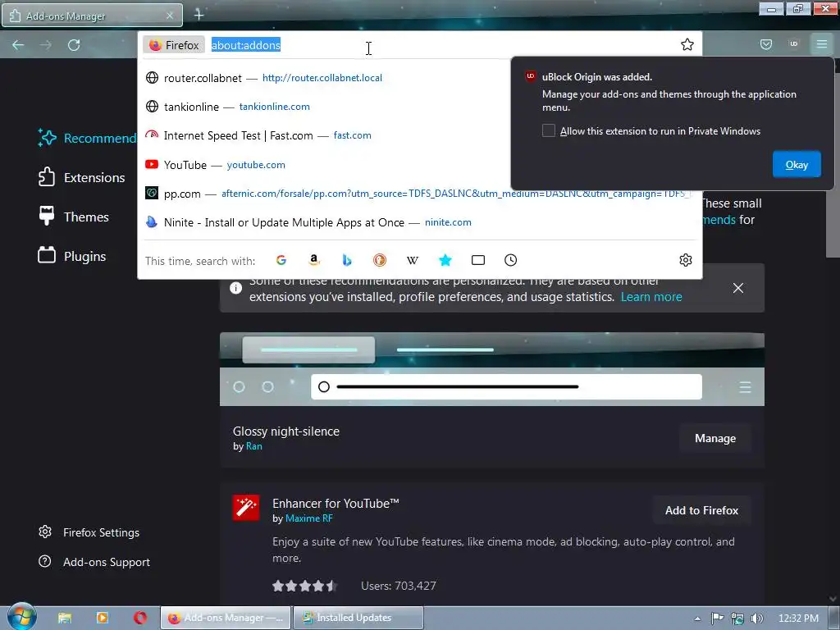Search this time with Wikipedia
This screenshot has width=840, height=630.
click(413, 260)
